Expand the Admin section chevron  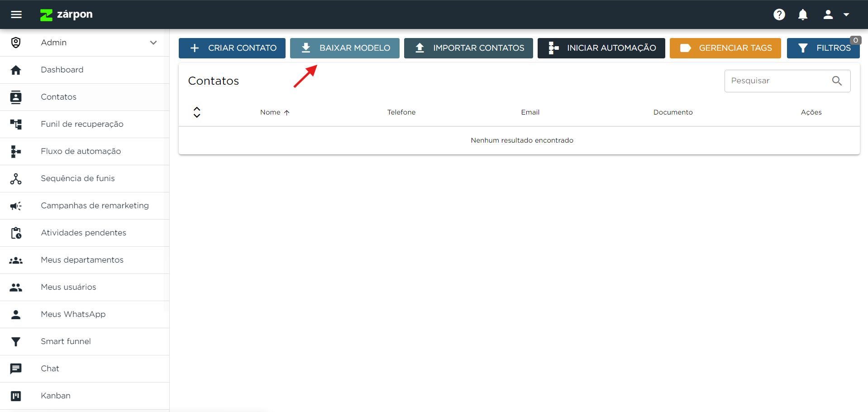pyautogui.click(x=153, y=43)
